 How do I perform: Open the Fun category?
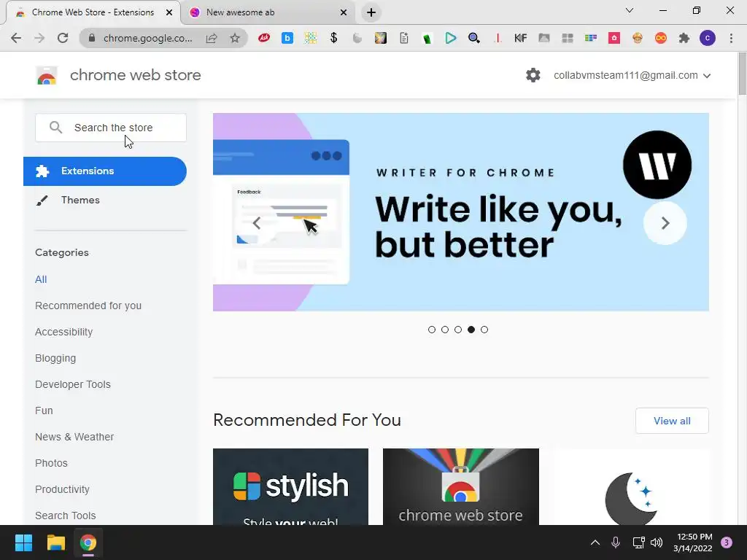click(44, 411)
